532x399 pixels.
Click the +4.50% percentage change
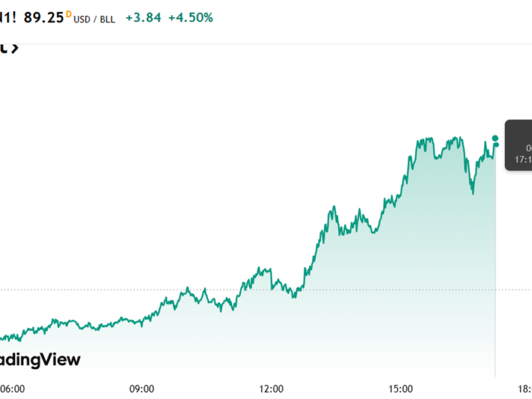(190, 18)
